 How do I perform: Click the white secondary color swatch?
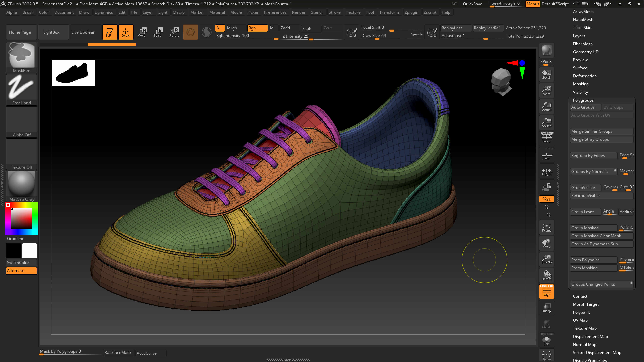30,251
